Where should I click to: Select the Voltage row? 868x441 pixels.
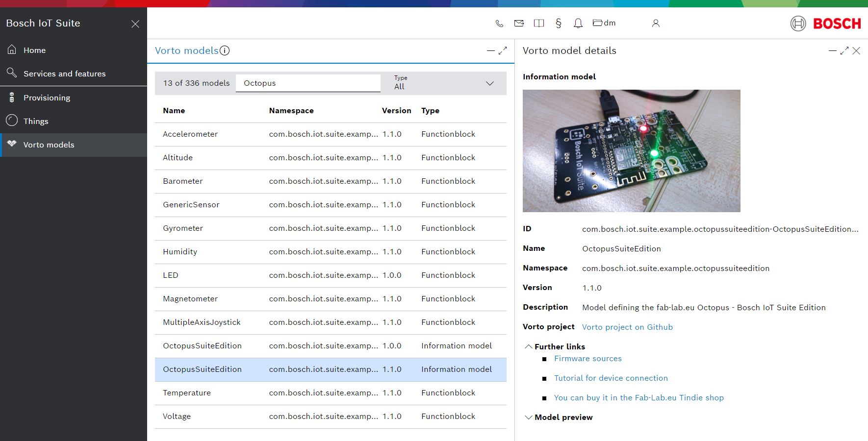coord(331,416)
